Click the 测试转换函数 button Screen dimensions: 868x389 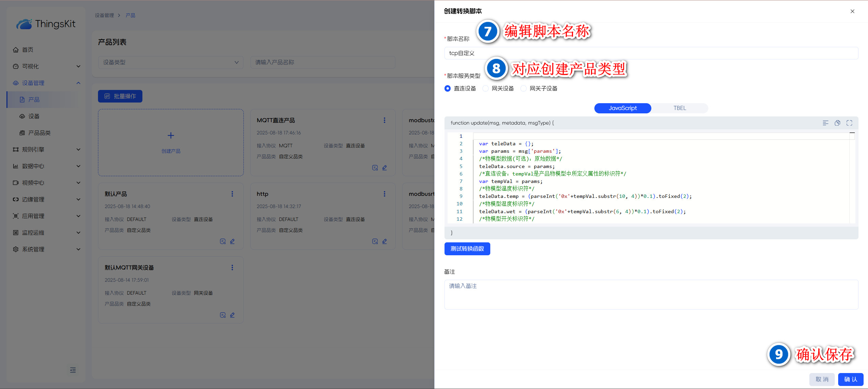[467, 249]
